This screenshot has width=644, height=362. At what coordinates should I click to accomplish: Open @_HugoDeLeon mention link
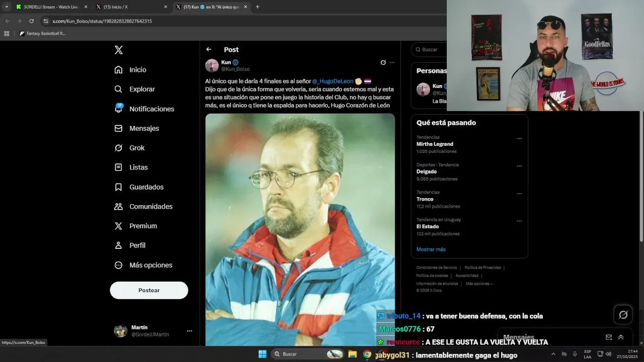tap(333, 81)
